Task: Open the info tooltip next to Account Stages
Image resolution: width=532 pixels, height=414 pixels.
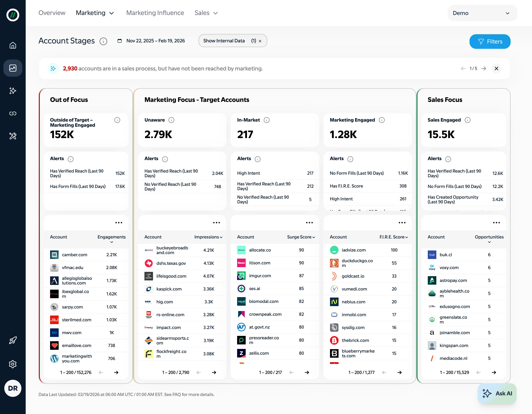Action: 103,41
